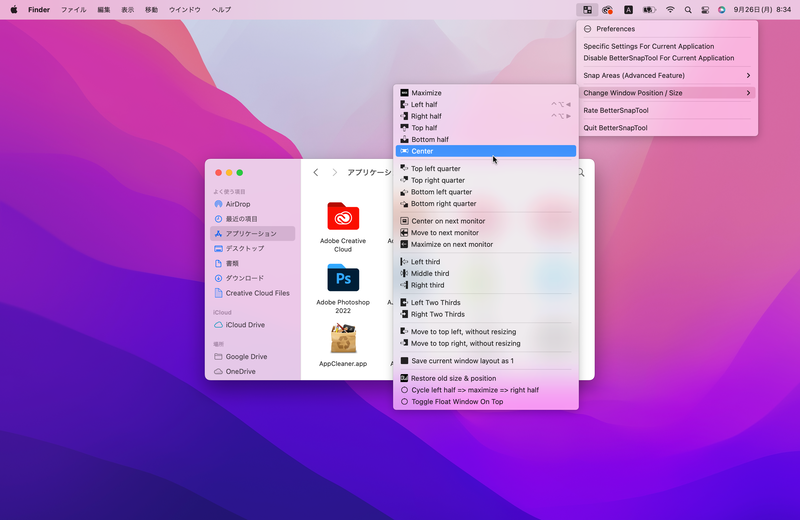Go back in the Finder window
The width and height of the screenshot is (800, 520).
316,172
